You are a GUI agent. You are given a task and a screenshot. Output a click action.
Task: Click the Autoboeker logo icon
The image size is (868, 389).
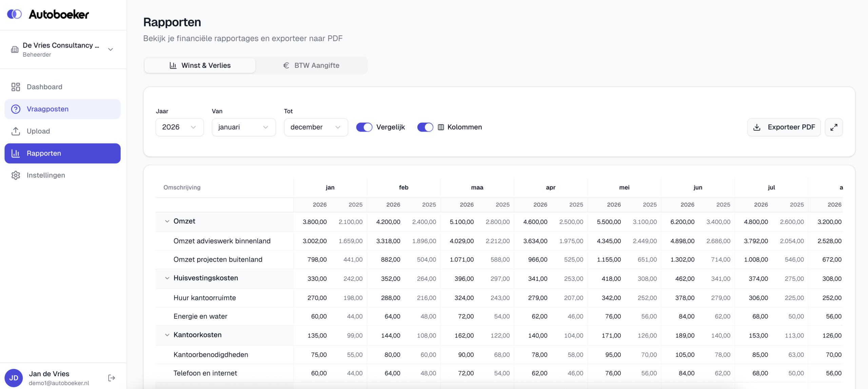point(14,14)
